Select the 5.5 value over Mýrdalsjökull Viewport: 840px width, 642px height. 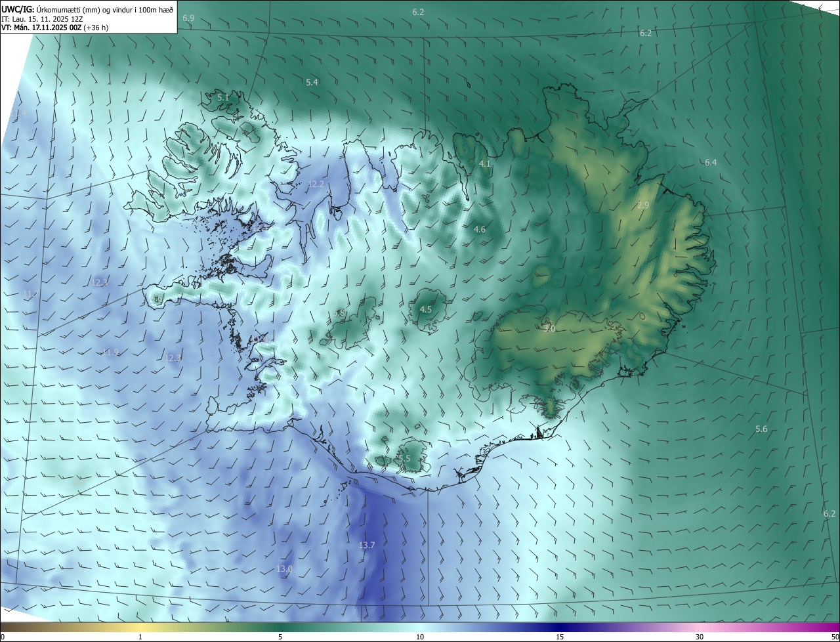[404, 458]
